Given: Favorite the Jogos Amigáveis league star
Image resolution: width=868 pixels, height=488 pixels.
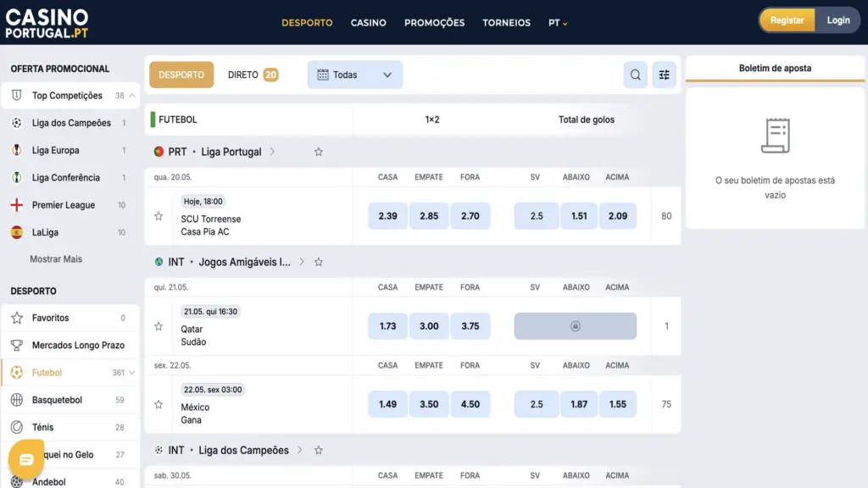Looking at the screenshot, I should pyautogui.click(x=319, y=262).
